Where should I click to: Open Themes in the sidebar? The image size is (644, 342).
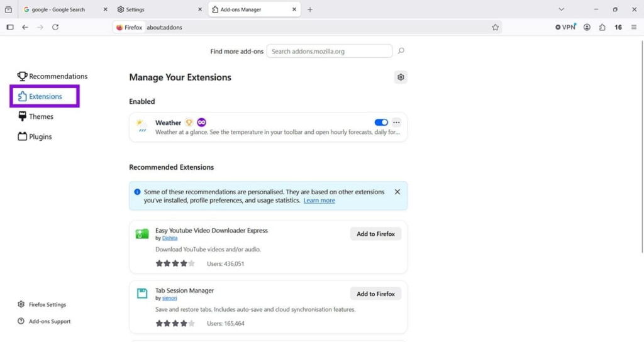[x=36, y=116]
